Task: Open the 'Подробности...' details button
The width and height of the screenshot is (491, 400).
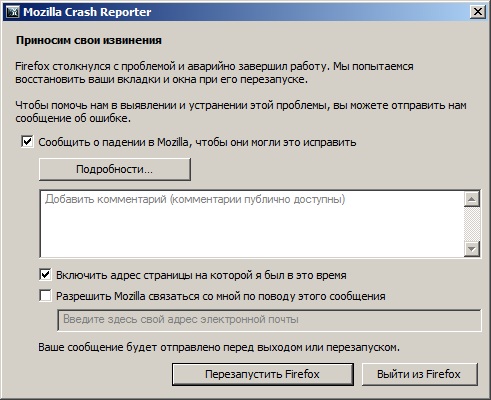Action: 115,169
